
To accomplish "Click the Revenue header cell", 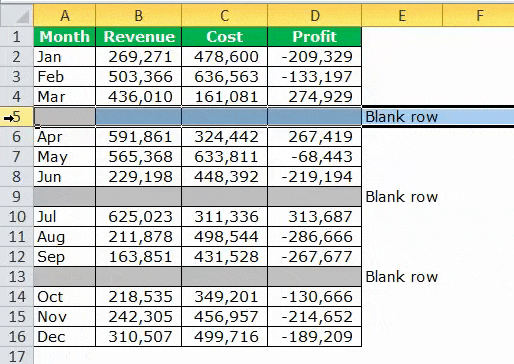I will 138,37.
